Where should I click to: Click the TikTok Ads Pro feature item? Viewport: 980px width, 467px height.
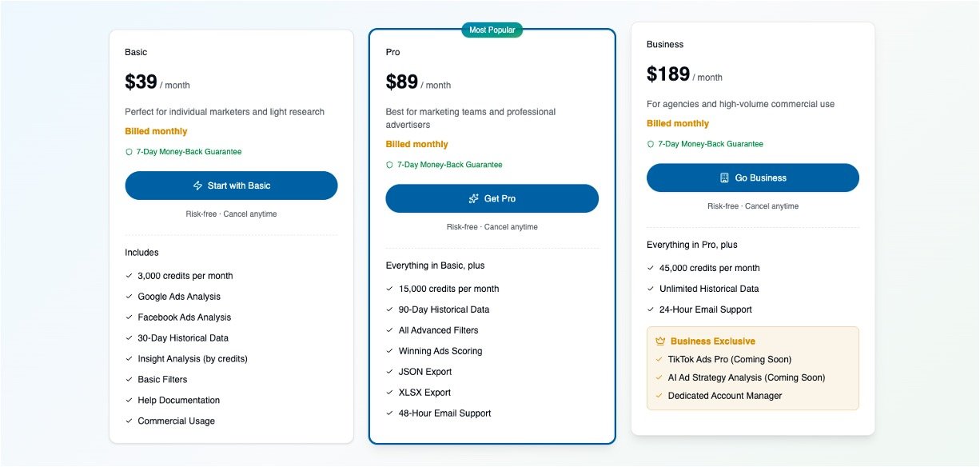click(x=729, y=360)
